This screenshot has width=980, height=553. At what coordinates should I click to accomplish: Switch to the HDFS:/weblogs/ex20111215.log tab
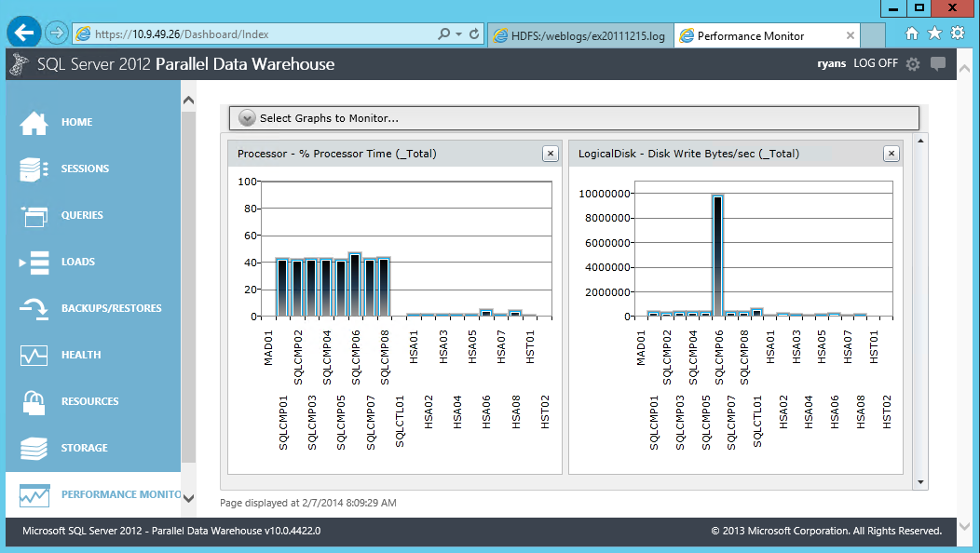point(580,35)
